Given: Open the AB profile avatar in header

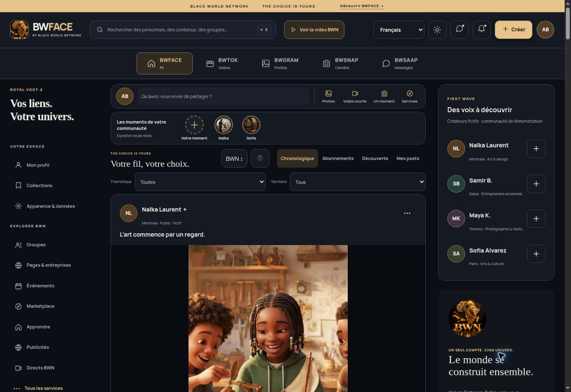Looking at the screenshot, I should click(x=546, y=30).
